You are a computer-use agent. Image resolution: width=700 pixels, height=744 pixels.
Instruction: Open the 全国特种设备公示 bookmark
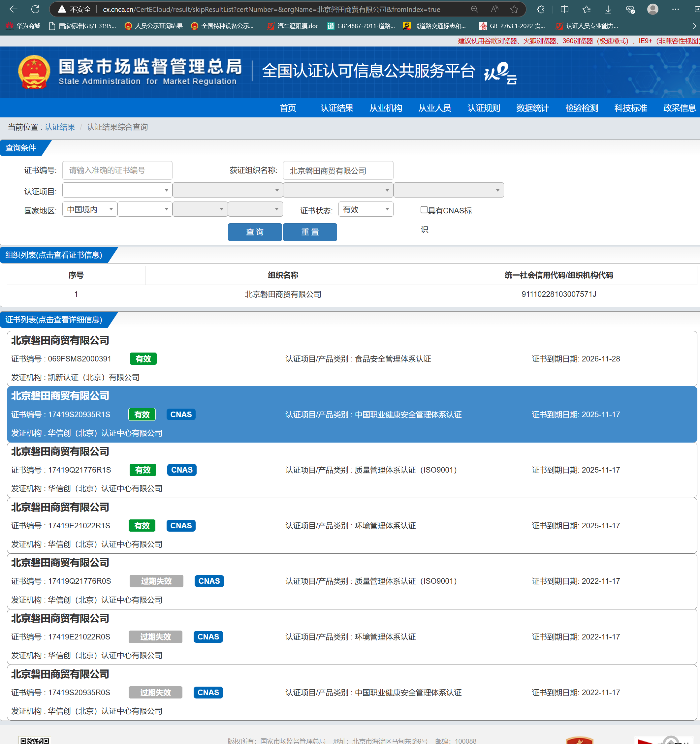tap(222, 26)
